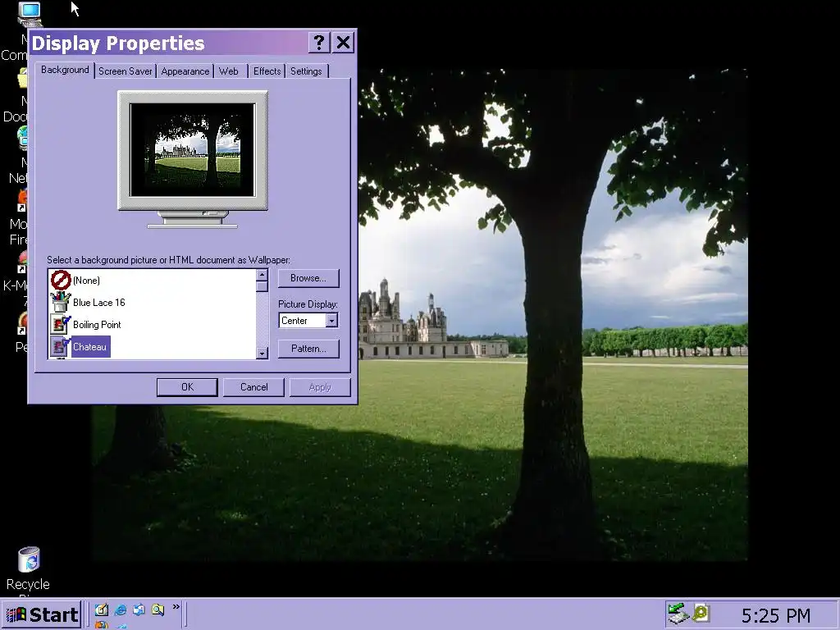The width and height of the screenshot is (840, 630).
Task: Switch to the Screen Saver tab
Action: tap(126, 71)
